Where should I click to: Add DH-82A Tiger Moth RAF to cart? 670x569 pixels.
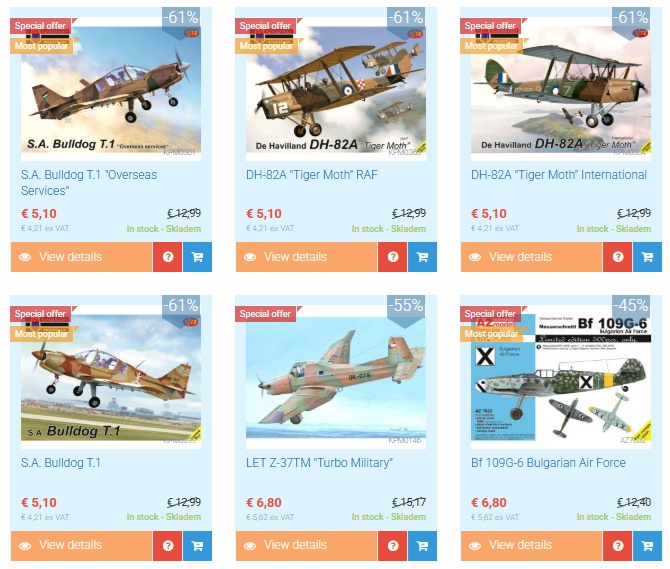point(423,257)
